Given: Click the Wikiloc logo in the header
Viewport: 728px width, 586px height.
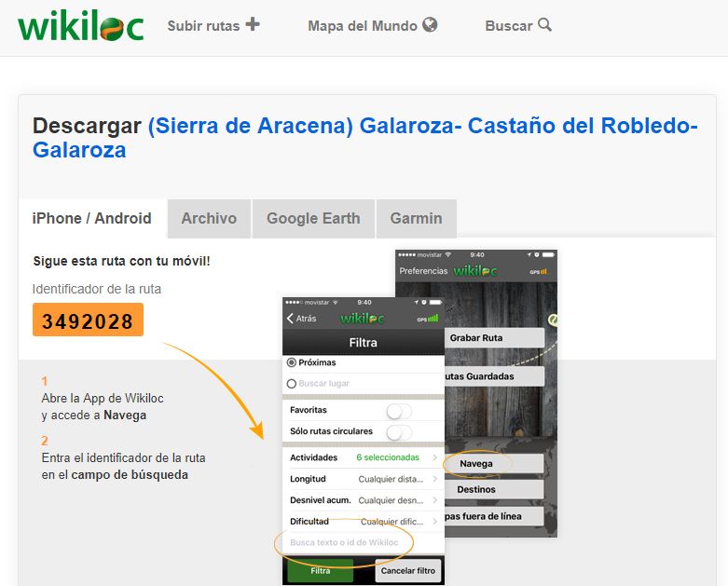Looking at the screenshot, I should click(x=80, y=25).
